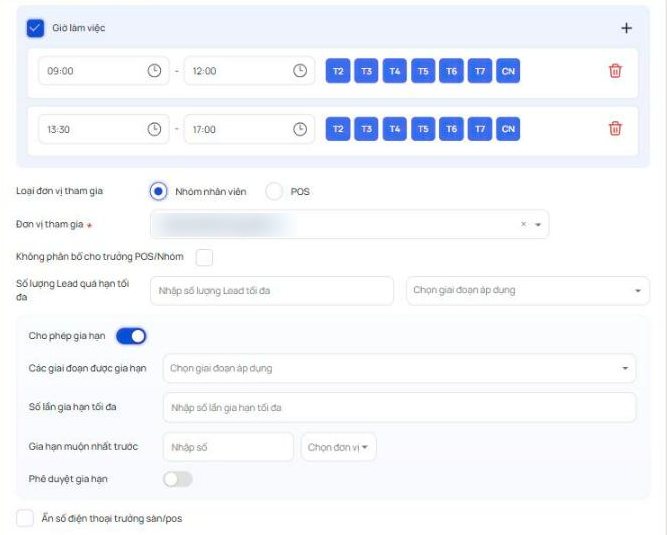The height and width of the screenshot is (535, 667).
Task: Check Ẩn số điện thoại trưởng sàn/pos
Action: pyautogui.click(x=25, y=518)
